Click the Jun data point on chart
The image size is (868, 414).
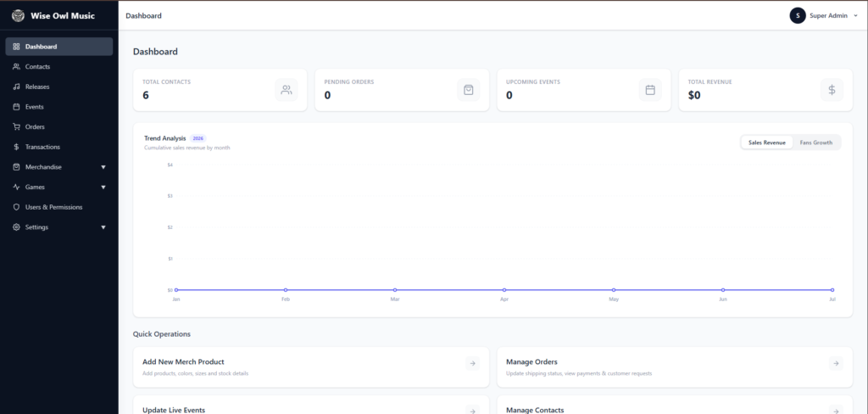[722, 290]
